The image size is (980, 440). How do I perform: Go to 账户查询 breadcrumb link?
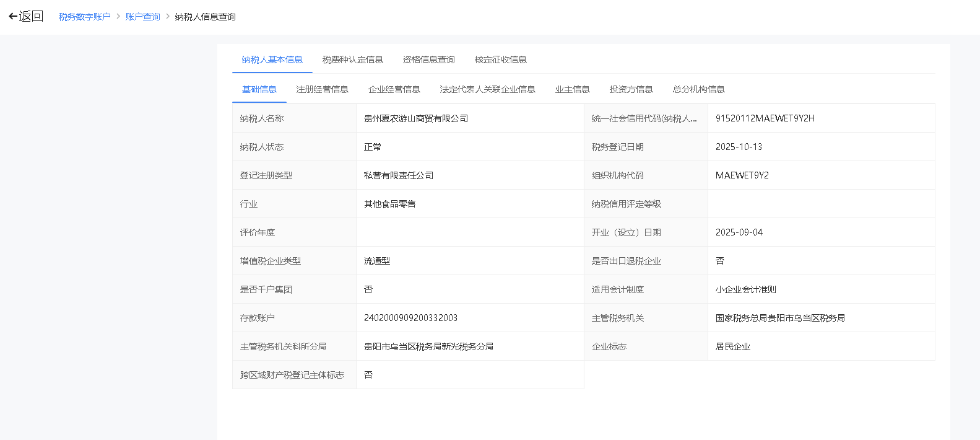(142, 17)
